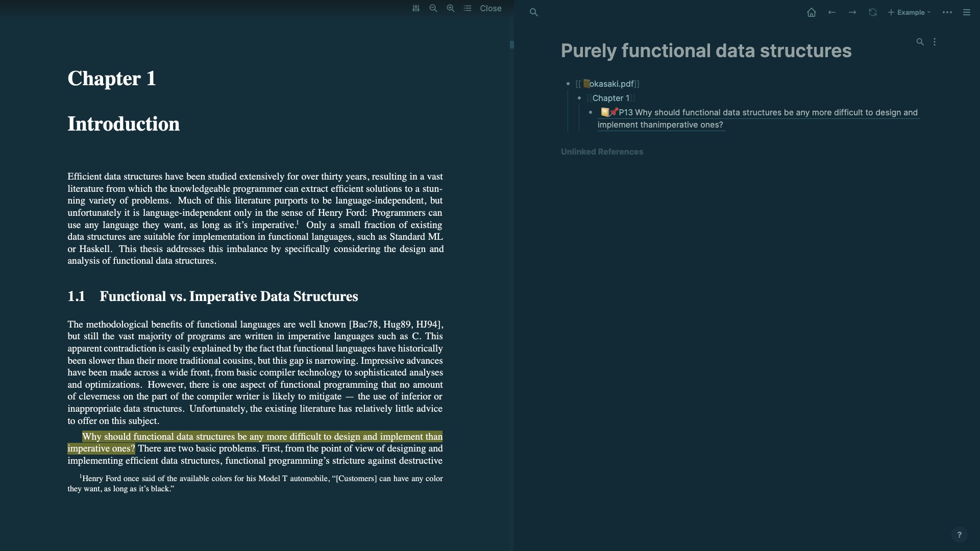Open the page options vertical dots
Viewport: 980px width, 551px height.
click(x=935, y=42)
